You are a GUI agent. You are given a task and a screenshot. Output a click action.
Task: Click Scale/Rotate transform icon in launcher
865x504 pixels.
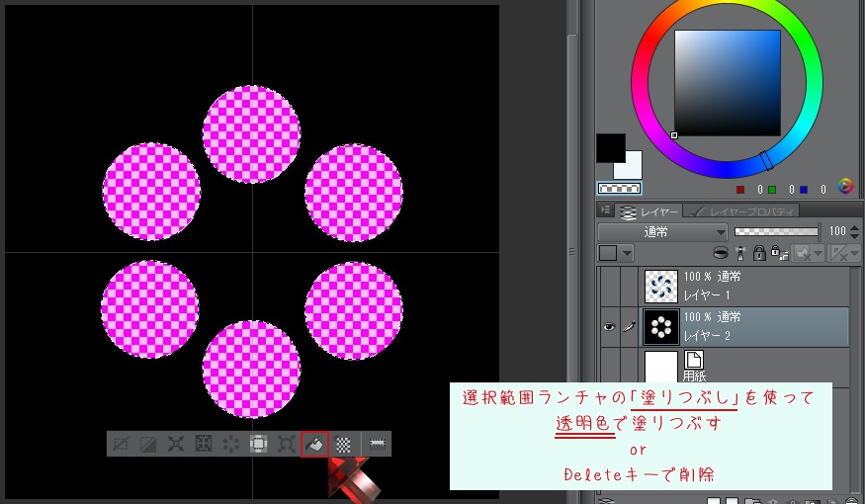[x=287, y=444]
